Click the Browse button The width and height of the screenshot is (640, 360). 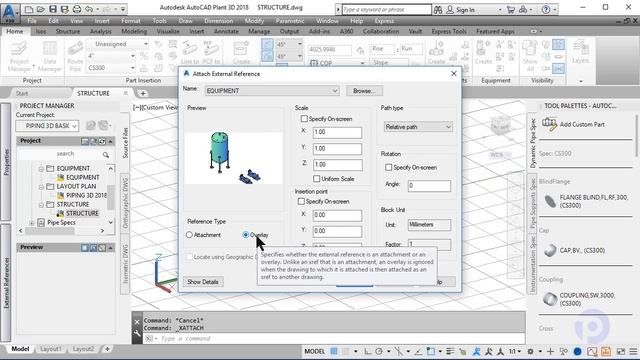coord(364,91)
